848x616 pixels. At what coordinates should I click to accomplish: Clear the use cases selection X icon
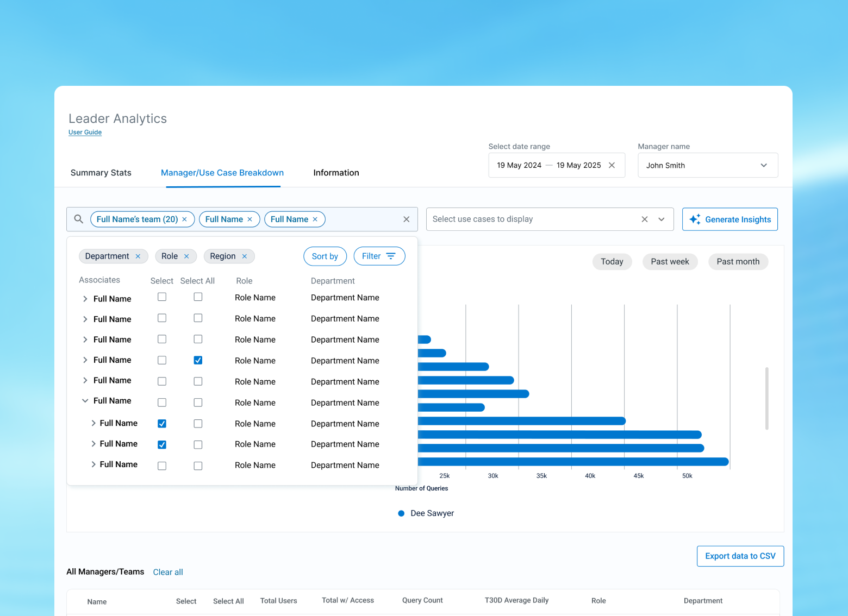(x=645, y=219)
